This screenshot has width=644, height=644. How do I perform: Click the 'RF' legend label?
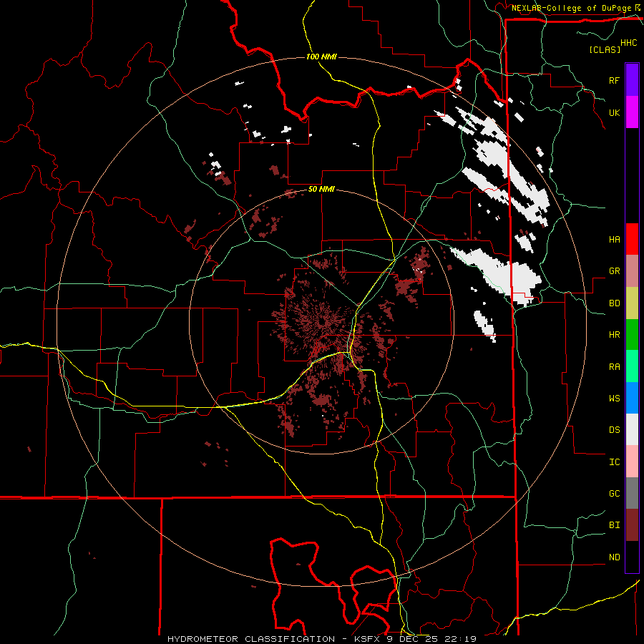point(614,80)
